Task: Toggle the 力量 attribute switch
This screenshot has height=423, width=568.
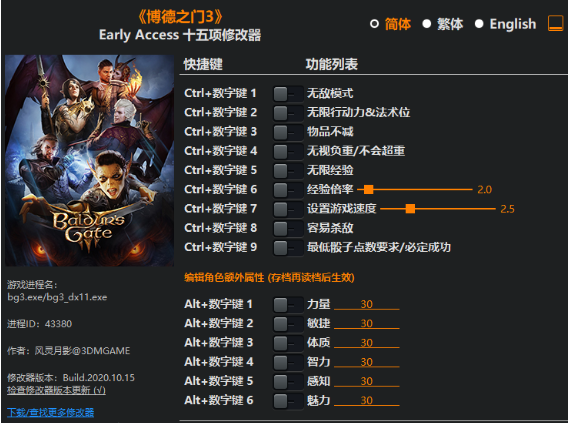Action: coord(288,305)
